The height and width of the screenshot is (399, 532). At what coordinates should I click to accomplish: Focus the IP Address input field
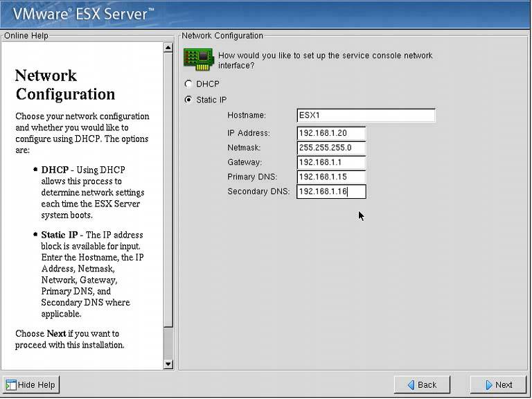(x=330, y=133)
